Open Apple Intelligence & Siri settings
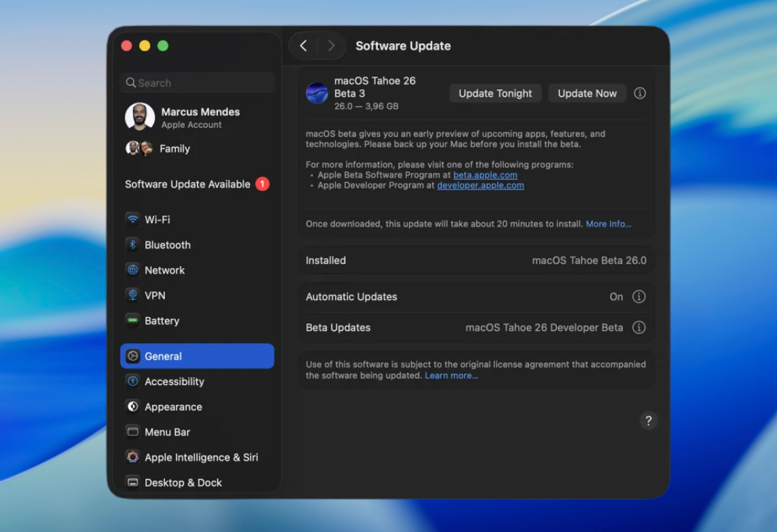Viewport: 777px width, 532px height. (x=197, y=457)
